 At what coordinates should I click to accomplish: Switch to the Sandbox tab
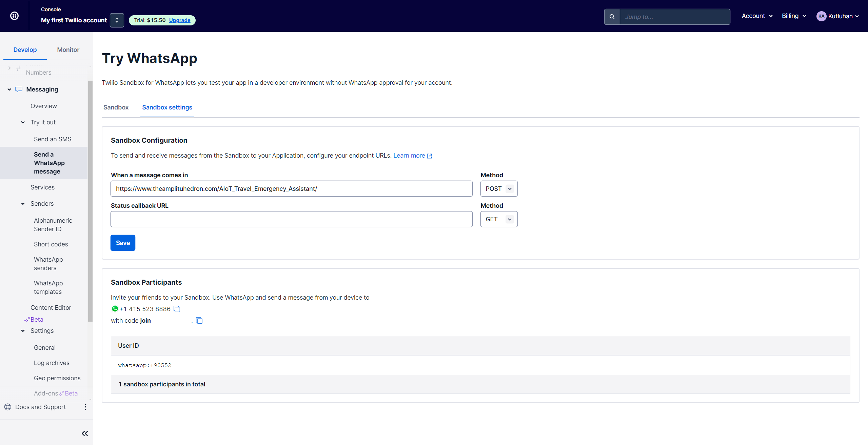pyautogui.click(x=116, y=107)
